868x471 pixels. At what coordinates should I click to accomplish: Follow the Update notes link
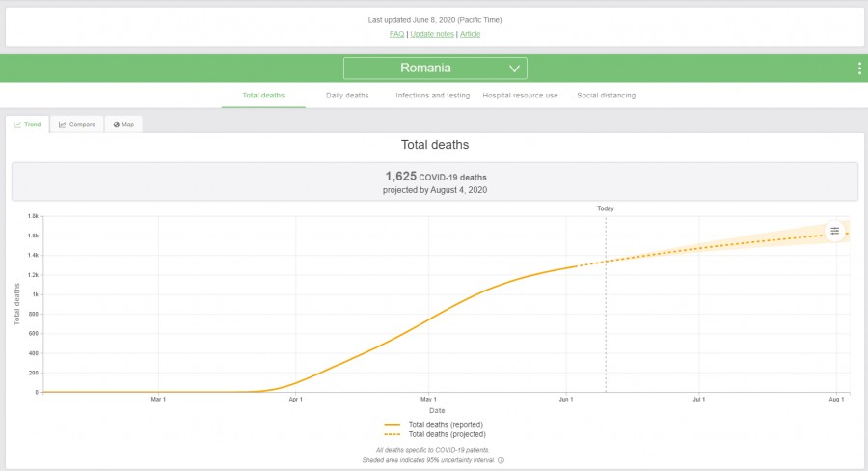pos(432,34)
